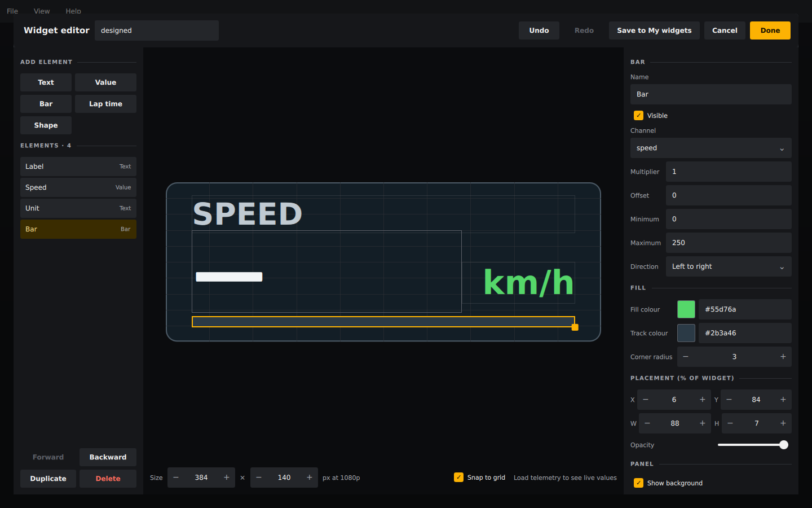Increase placement Y with the plus button
The height and width of the screenshot is (508, 812).
pos(783,400)
